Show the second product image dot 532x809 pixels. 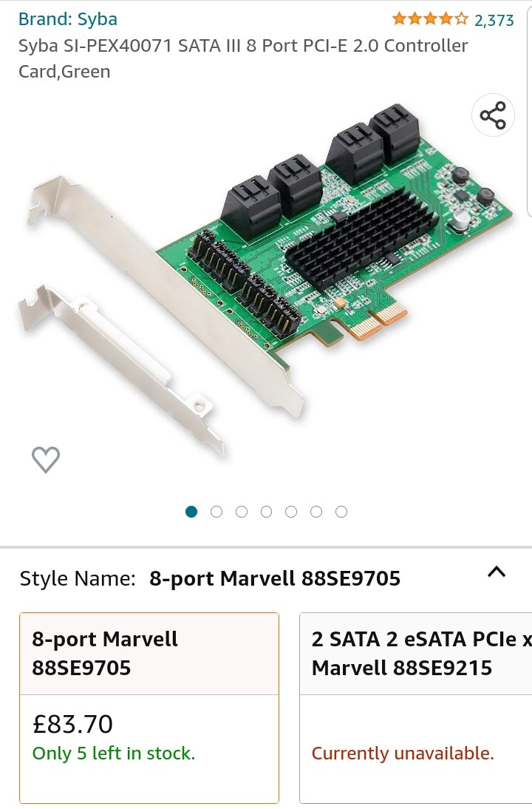point(216,512)
